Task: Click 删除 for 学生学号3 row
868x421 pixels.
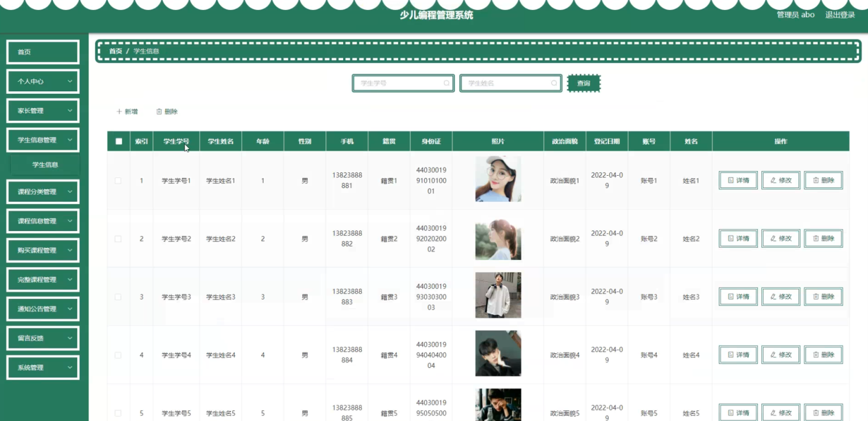Action: point(823,297)
